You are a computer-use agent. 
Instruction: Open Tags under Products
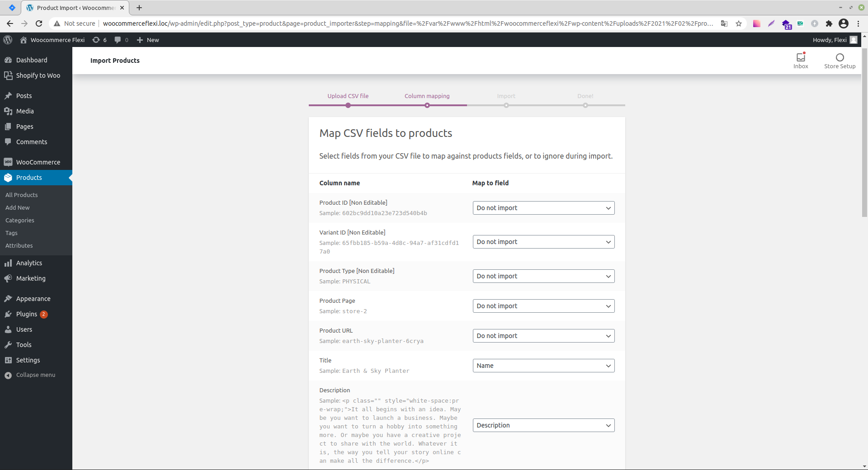pos(11,233)
